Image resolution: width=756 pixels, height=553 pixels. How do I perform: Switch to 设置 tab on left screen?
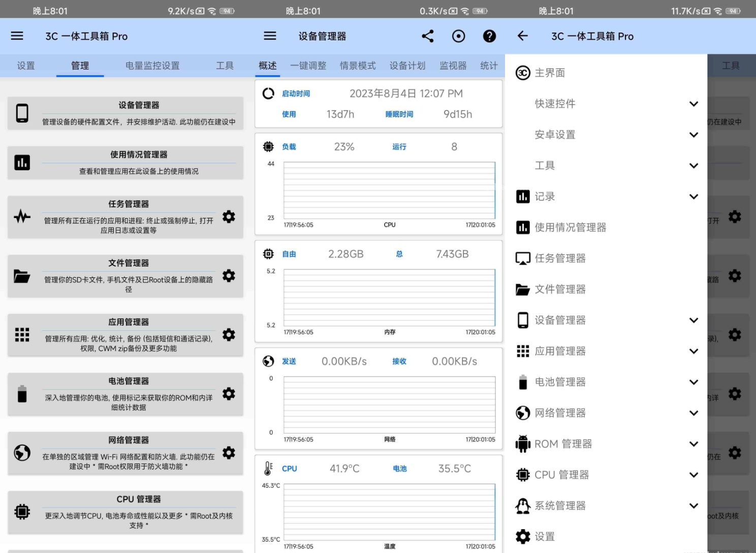click(x=26, y=66)
